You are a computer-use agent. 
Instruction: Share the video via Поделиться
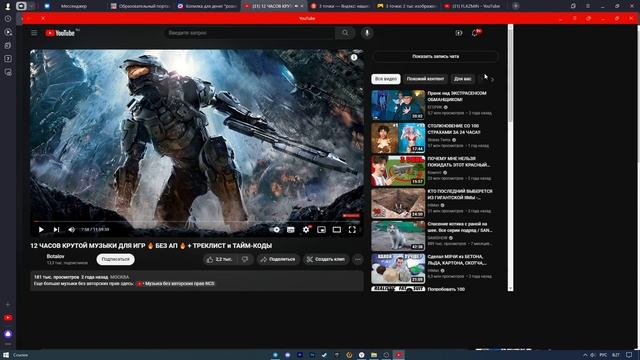point(278,259)
